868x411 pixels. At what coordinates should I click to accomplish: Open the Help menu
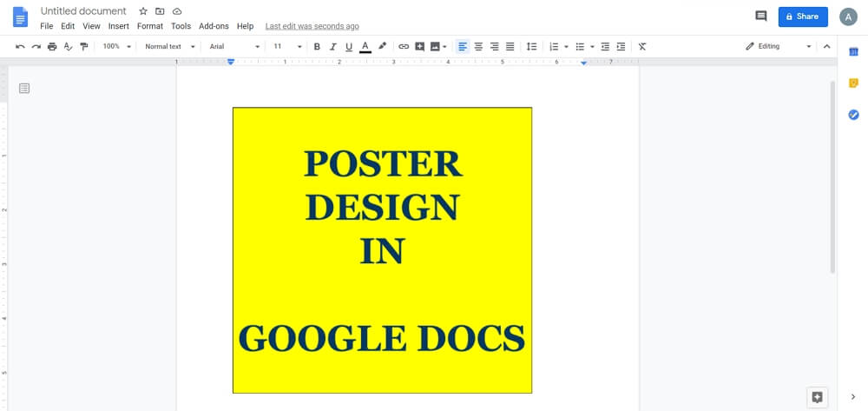pyautogui.click(x=246, y=26)
